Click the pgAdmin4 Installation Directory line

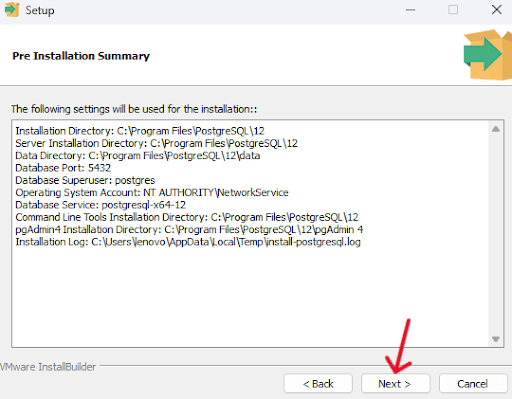click(x=189, y=230)
